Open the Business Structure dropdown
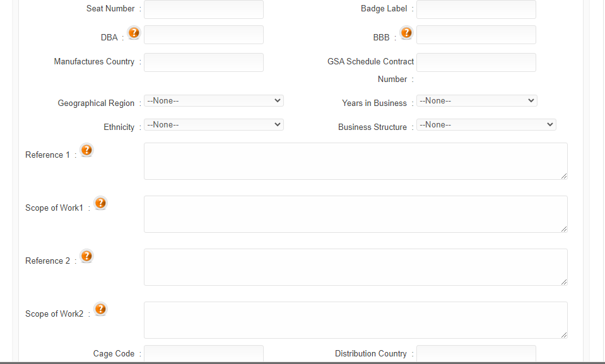 tap(486, 125)
